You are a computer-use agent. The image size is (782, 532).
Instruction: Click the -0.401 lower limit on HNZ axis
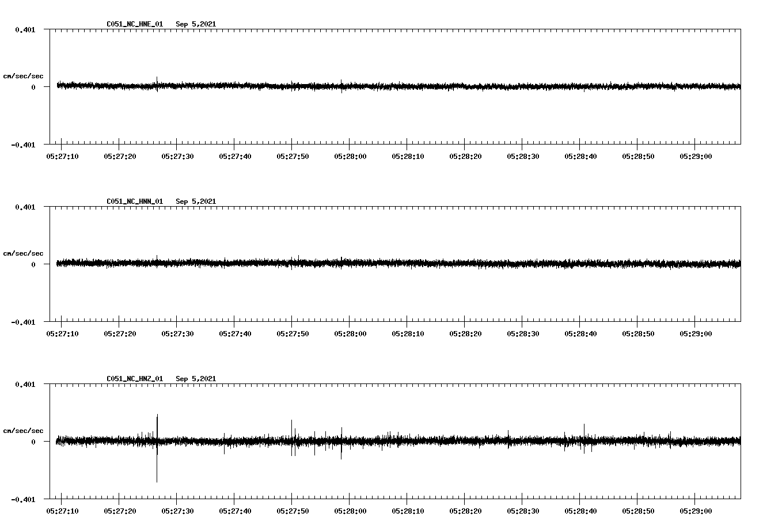(x=23, y=499)
